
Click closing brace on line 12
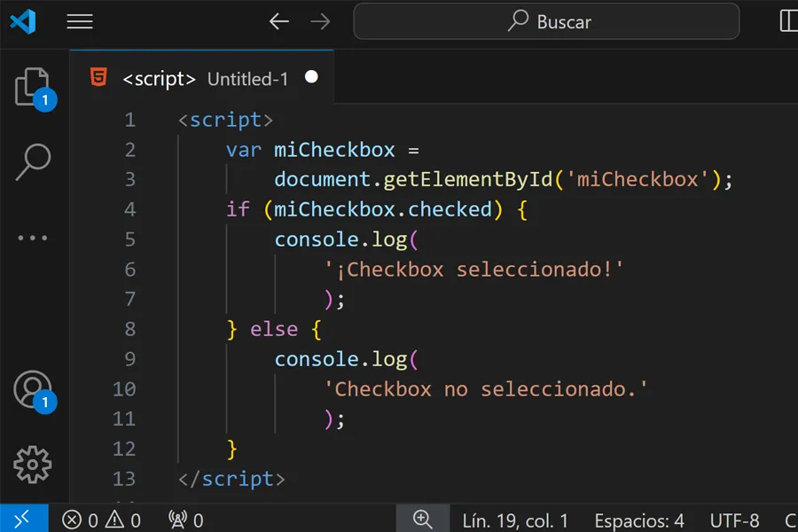[232, 449]
